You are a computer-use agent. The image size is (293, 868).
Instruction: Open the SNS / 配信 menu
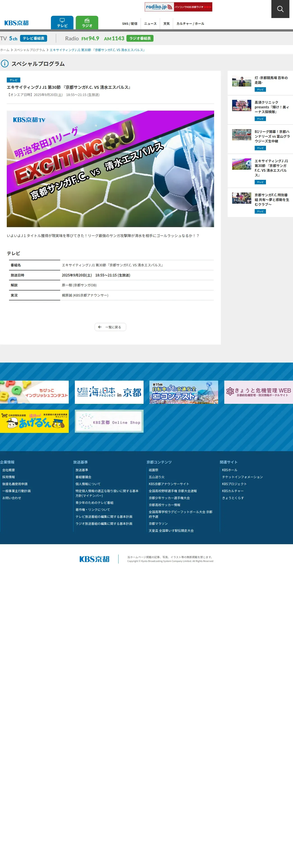(130, 24)
